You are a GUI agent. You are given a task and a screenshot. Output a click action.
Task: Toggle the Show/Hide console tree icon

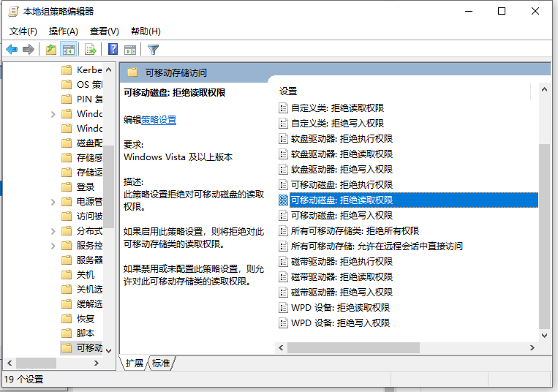pyautogui.click(x=68, y=50)
